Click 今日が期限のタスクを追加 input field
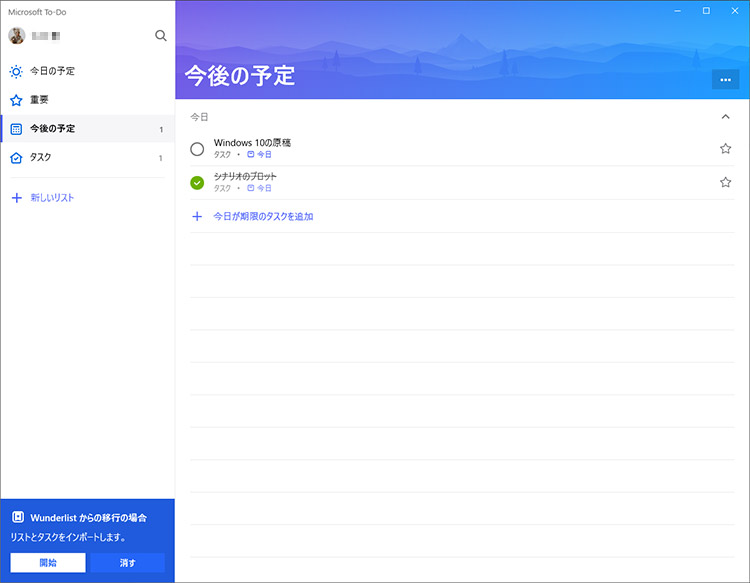 click(263, 216)
